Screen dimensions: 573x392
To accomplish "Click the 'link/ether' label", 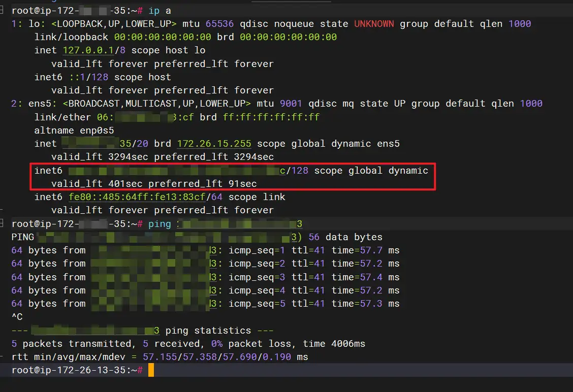I will [x=62, y=117].
